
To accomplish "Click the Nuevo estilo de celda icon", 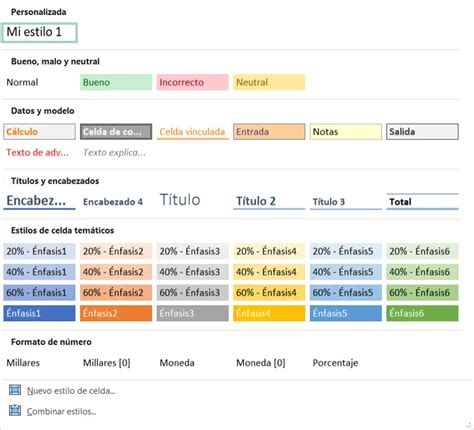I will 15,390.
